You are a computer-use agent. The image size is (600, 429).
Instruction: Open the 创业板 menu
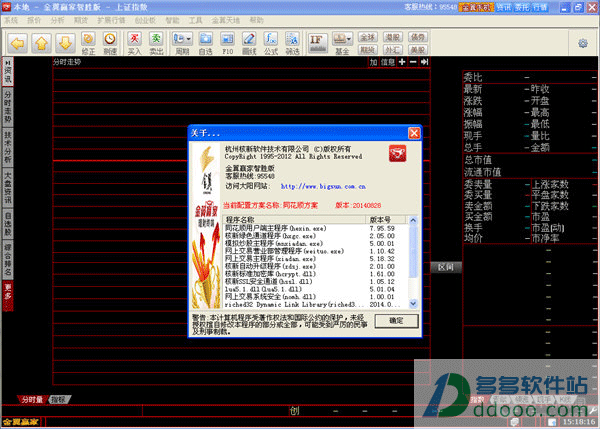coord(145,21)
